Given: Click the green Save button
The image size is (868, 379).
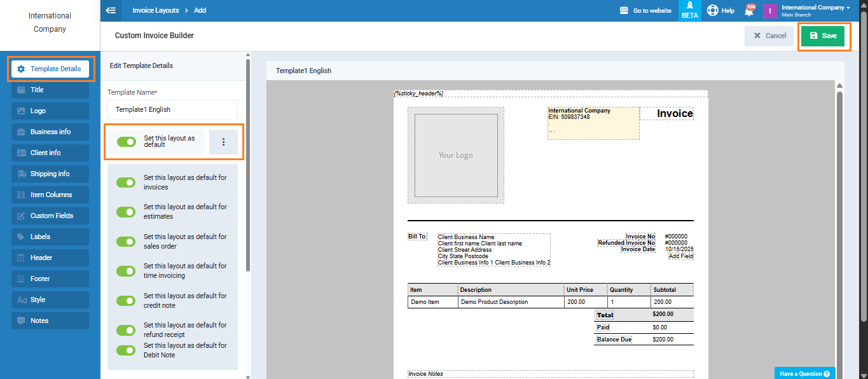Looking at the screenshot, I should [823, 36].
